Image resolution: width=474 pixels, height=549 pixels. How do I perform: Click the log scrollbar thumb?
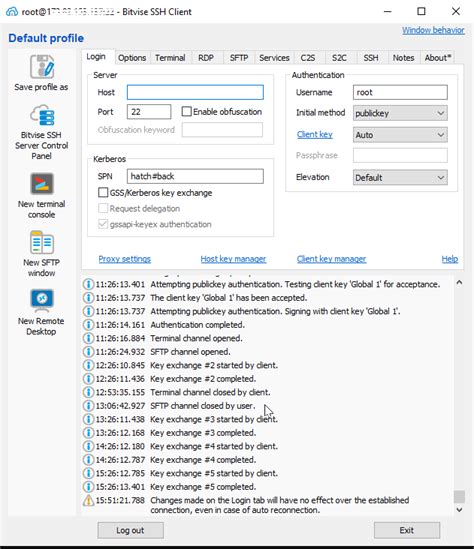pos(459,496)
